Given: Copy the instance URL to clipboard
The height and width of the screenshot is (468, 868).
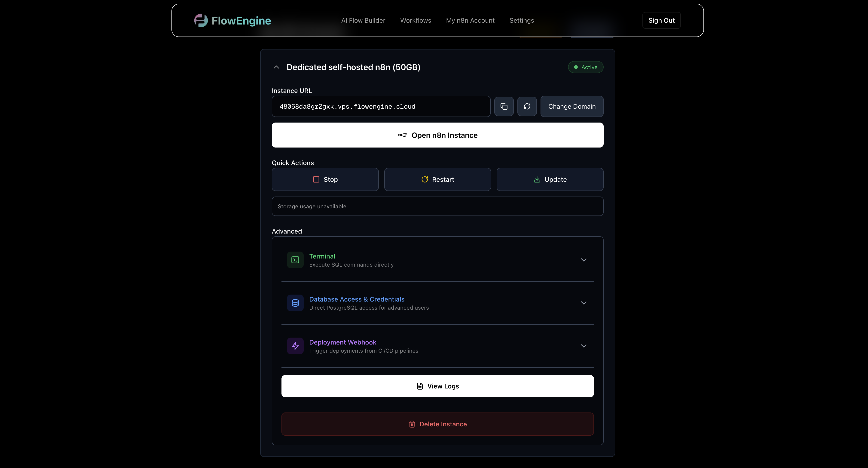Looking at the screenshot, I should (x=504, y=107).
